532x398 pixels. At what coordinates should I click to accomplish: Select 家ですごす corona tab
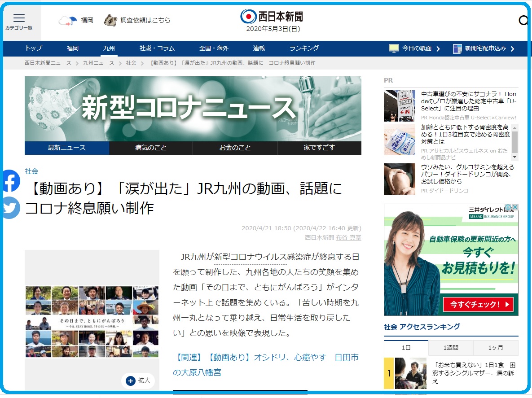(319, 148)
